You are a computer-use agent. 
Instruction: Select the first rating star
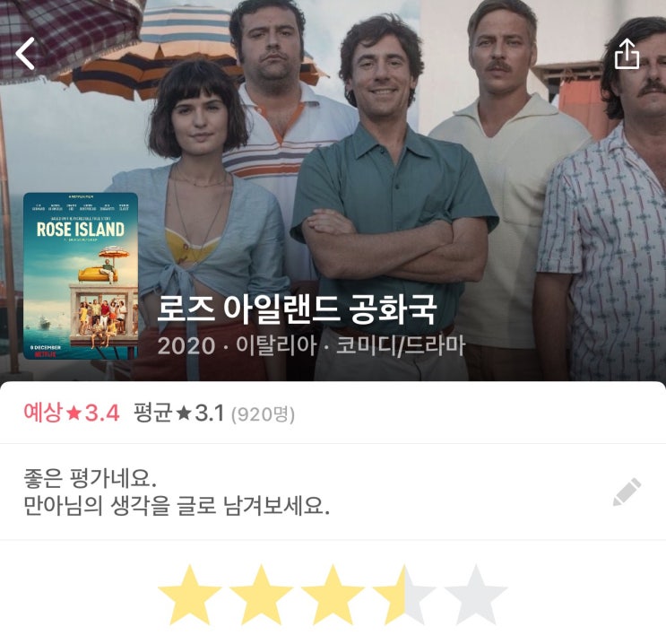[x=189, y=595]
